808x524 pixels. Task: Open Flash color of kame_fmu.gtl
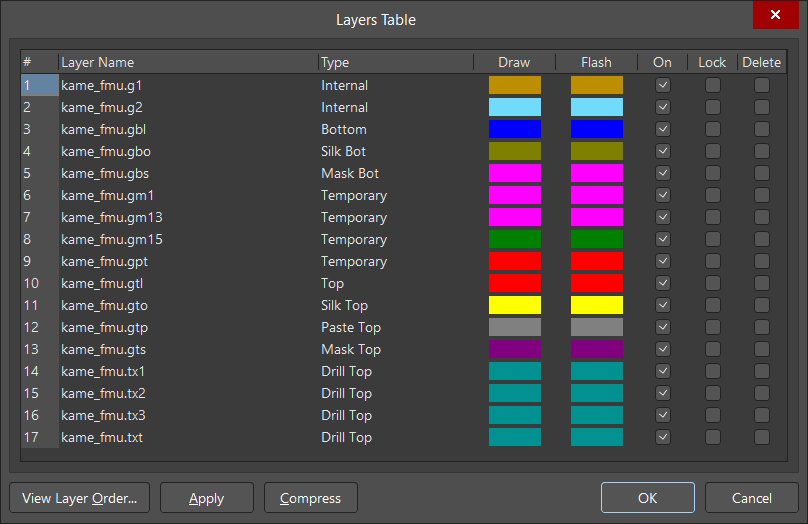coord(597,283)
